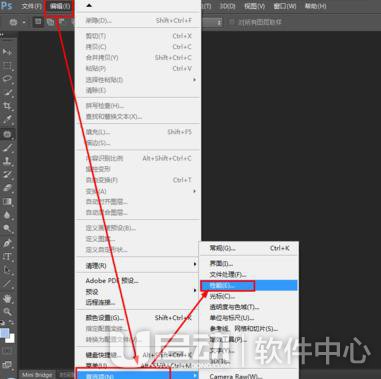Open the 编辑(E) menu

tap(60, 6)
